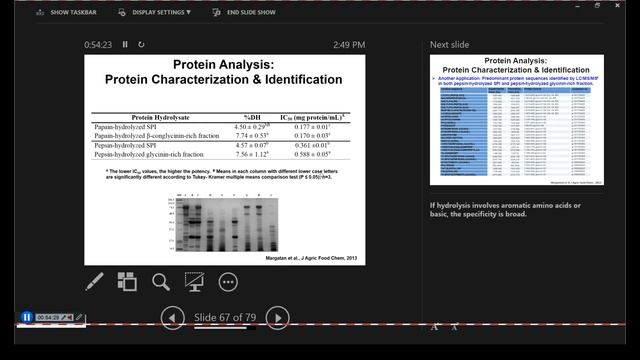Open More slide show options menu
Viewport: 640px width, 360px height.
[x=228, y=282]
